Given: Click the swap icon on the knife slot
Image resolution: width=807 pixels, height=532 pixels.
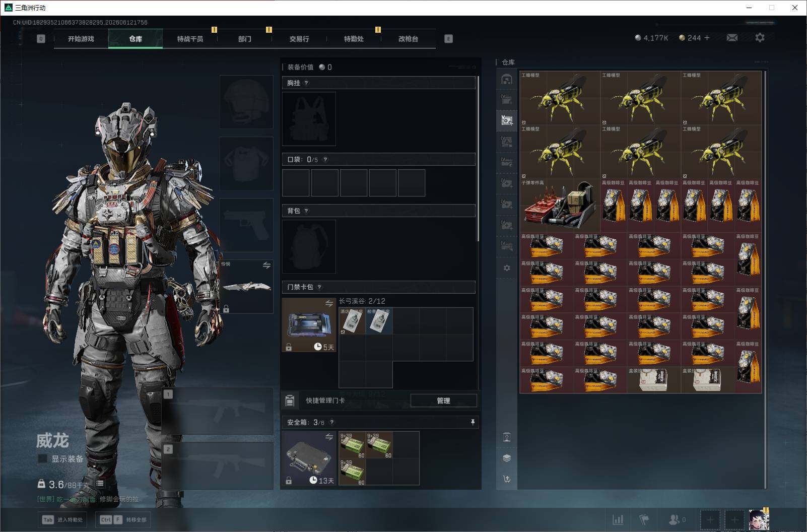Looking at the screenshot, I should (266, 265).
